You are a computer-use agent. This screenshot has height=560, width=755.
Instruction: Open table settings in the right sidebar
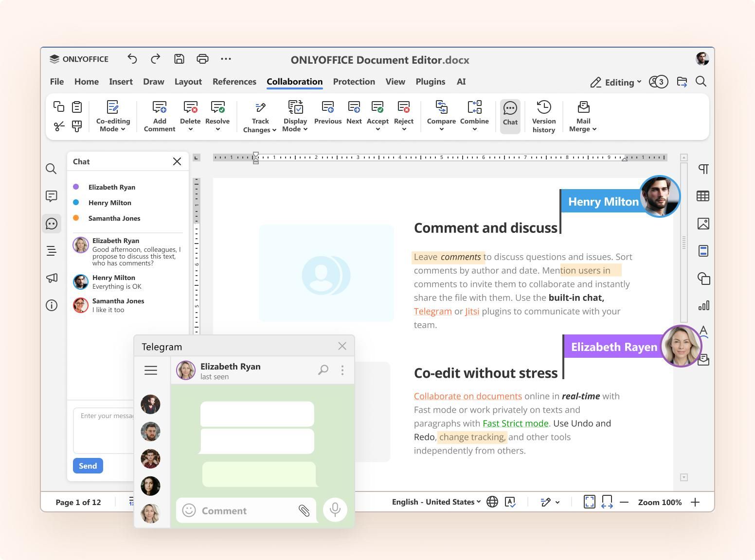coord(703,196)
